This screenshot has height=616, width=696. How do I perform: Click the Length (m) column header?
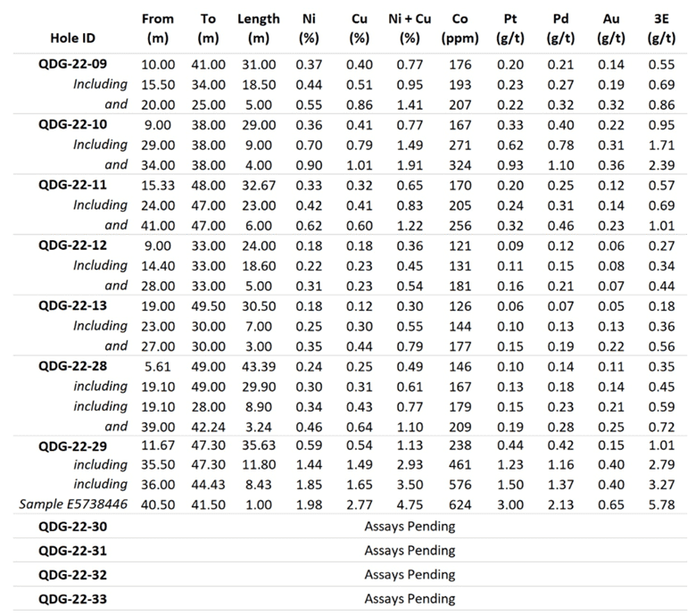pos(259,29)
